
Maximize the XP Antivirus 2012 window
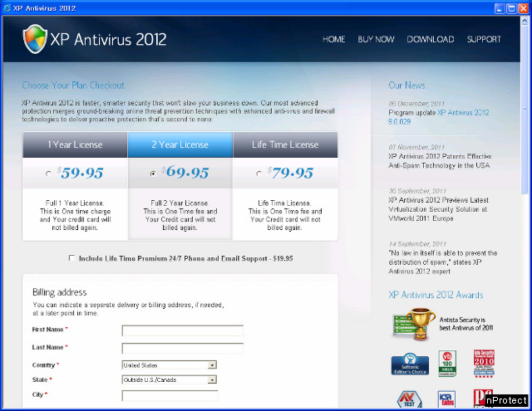[x=511, y=8]
